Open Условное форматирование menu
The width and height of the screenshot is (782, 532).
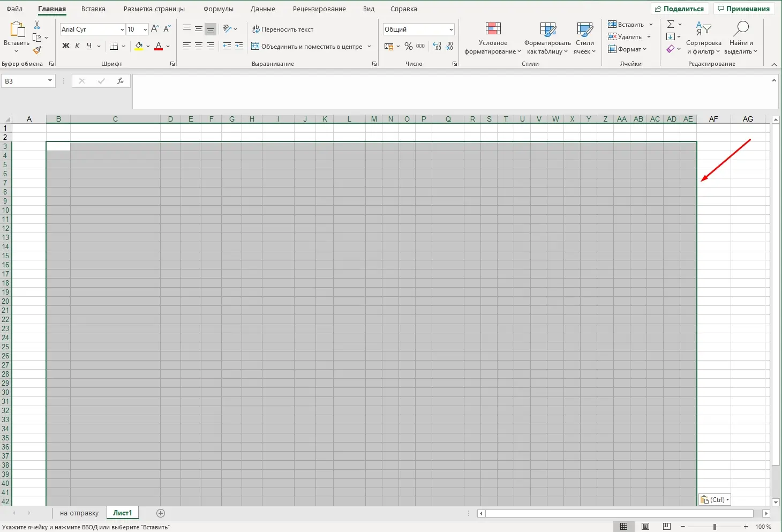[x=493, y=38]
